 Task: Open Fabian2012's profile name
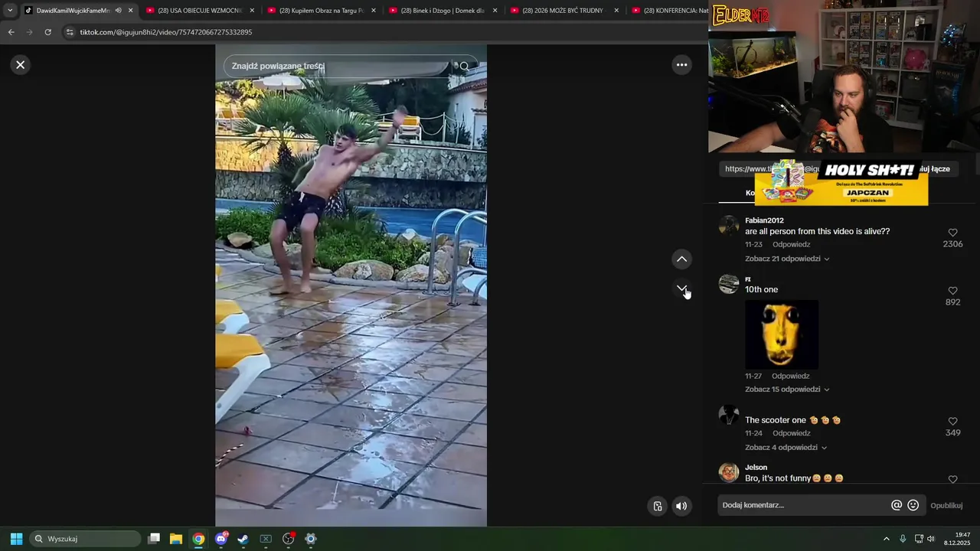(764, 220)
